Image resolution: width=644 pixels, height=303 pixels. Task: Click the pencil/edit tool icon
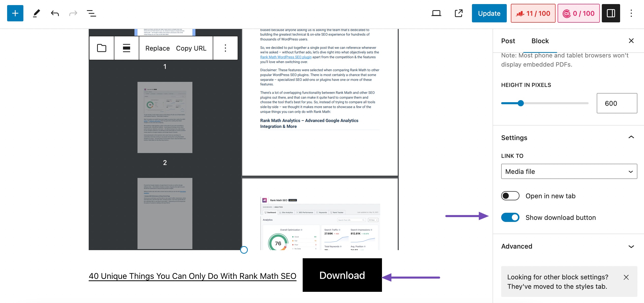37,13
